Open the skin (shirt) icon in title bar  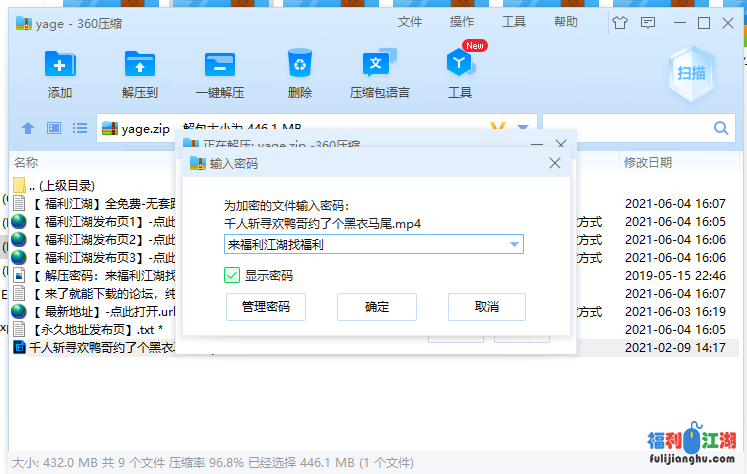(x=619, y=22)
